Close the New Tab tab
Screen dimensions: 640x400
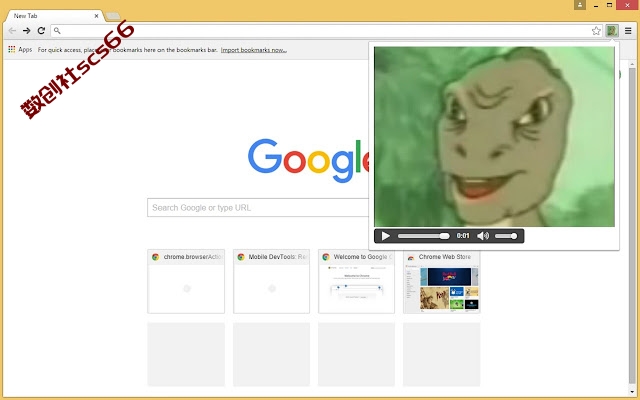[x=96, y=16]
